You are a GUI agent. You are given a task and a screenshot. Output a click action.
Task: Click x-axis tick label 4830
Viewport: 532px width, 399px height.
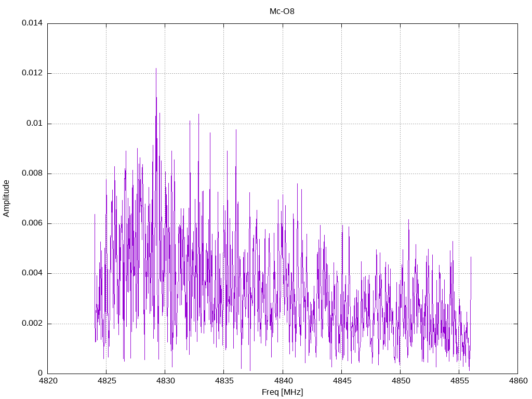tap(165, 381)
